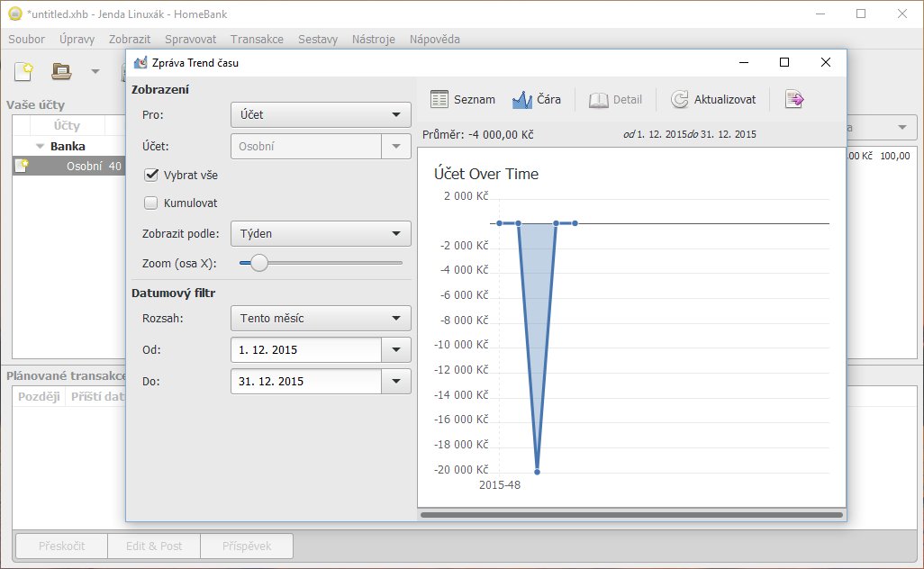924x569 pixels.
Task: Click the HomeBank application icon in title bar
Action: pyautogui.click(x=15, y=14)
